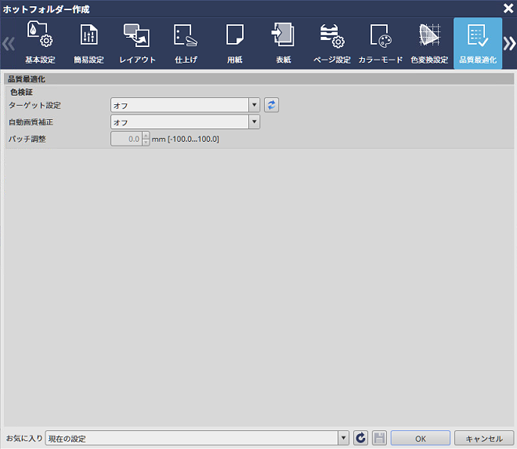Select the カラーモード color mode icon

[380, 43]
